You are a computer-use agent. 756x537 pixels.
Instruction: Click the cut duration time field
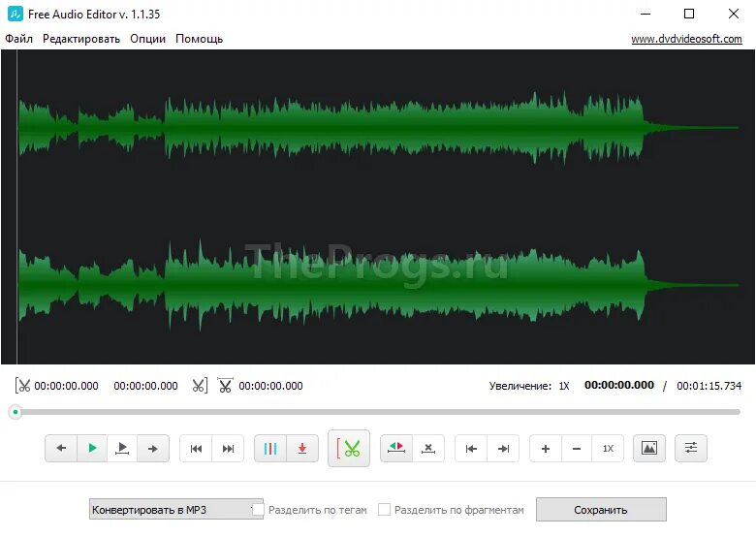[x=270, y=386]
